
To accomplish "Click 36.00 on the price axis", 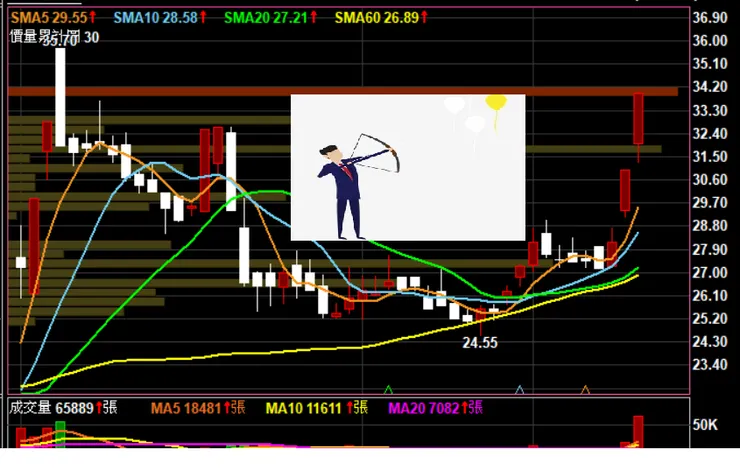I will [710, 41].
